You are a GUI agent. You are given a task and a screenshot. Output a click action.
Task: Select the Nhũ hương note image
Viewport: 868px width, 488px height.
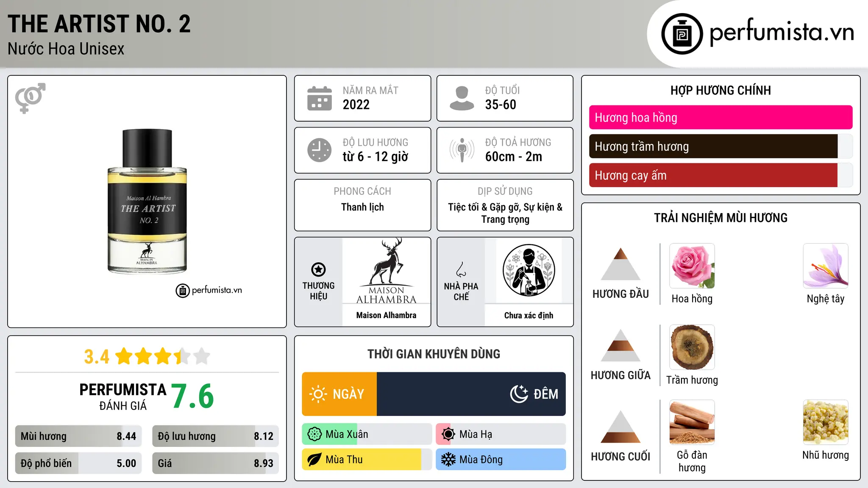[x=826, y=422]
